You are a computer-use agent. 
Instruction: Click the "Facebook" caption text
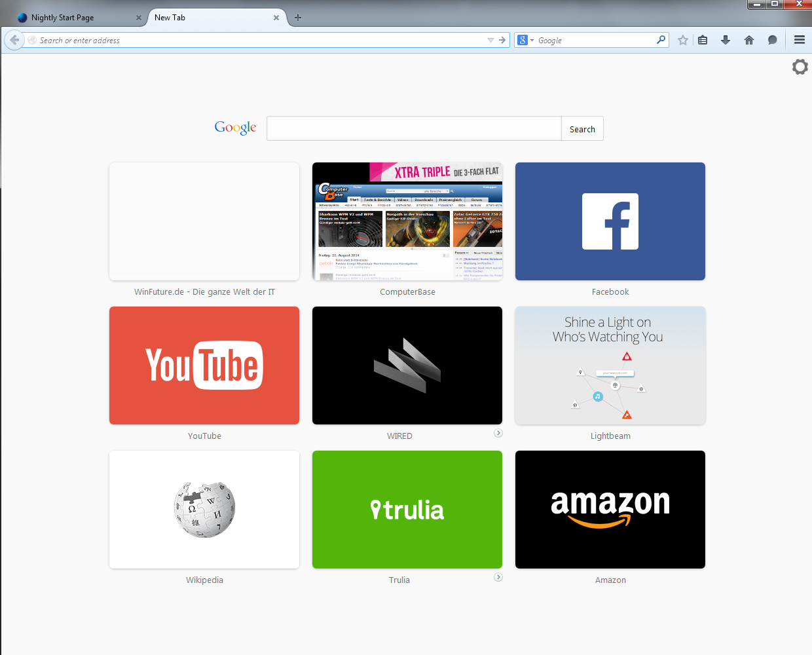(x=610, y=292)
